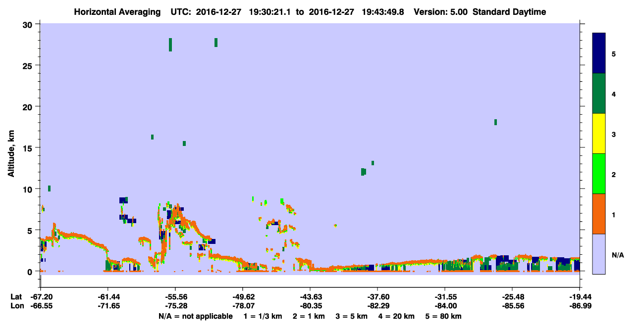Click the longitude value -66.55
This screenshot has height=330, width=644.
tap(41, 306)
